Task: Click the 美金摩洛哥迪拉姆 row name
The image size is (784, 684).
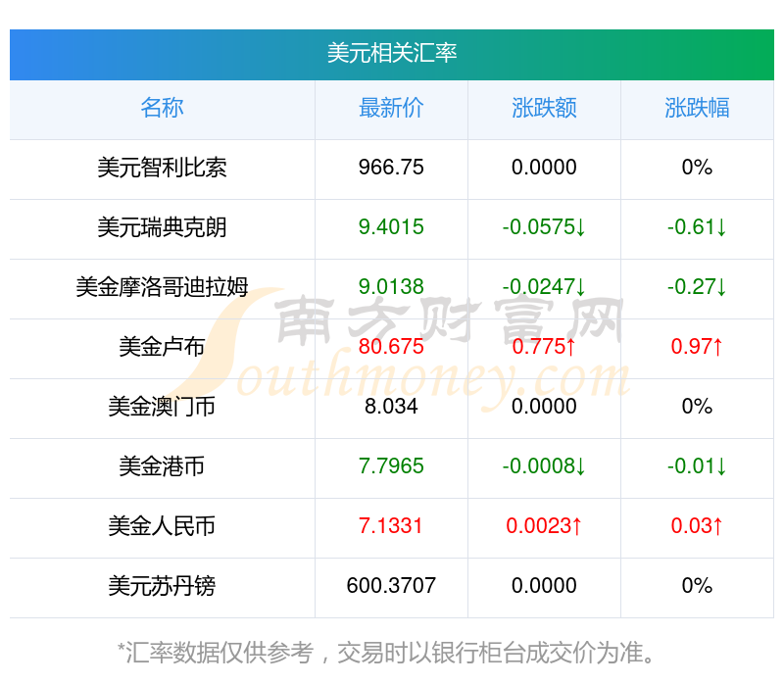Action: pyautogui.click(x=162, y=287)
